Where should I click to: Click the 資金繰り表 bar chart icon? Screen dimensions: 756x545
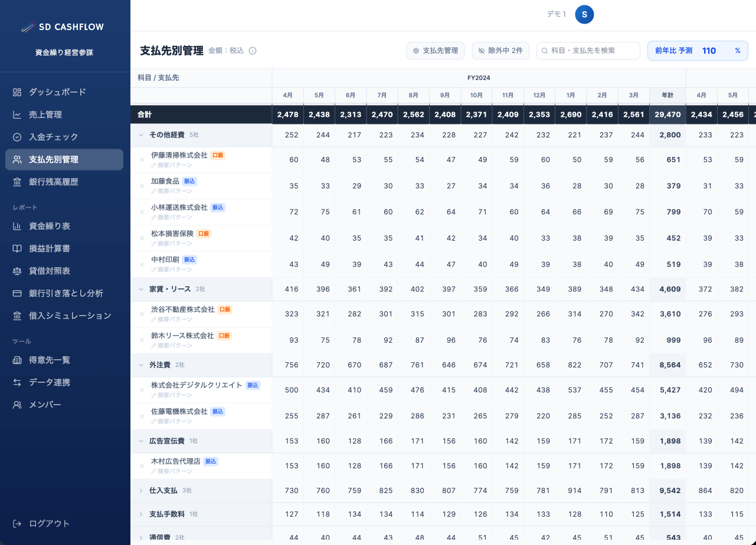[17, 226]
